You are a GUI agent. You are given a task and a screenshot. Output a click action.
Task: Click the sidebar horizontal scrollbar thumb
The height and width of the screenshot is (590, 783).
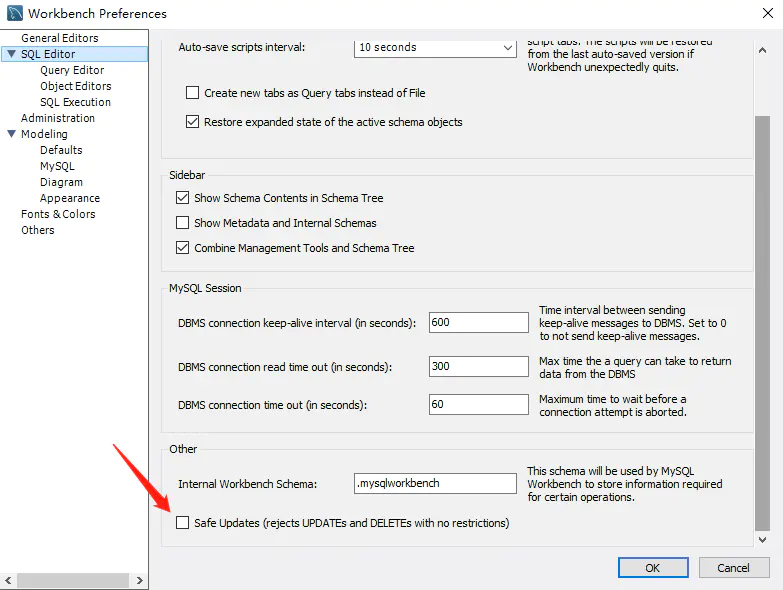click(x=73, y=580)
